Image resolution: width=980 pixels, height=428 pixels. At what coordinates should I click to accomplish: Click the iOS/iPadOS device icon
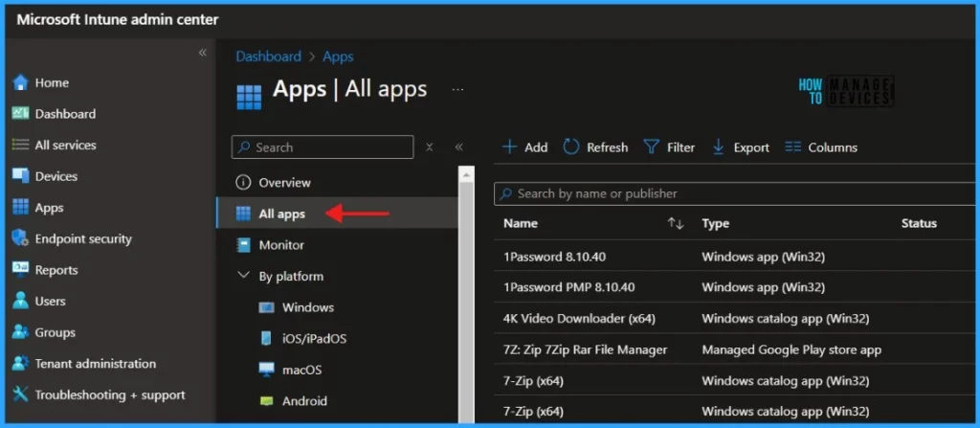coord(266,339)
